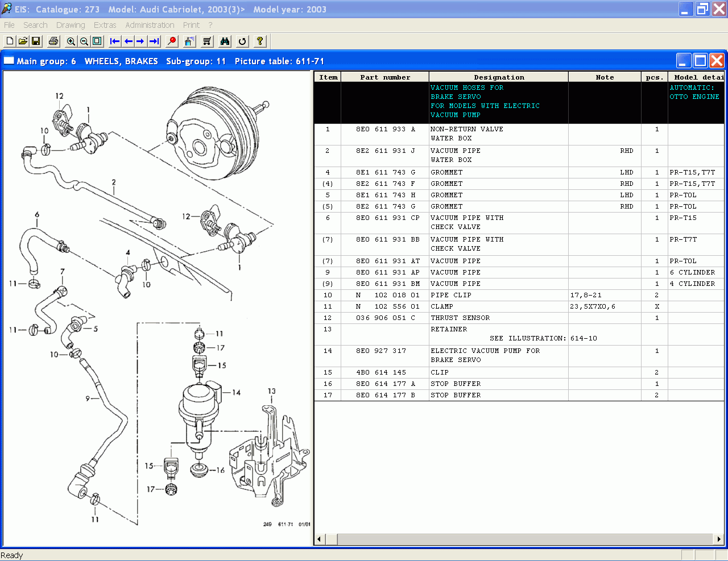Click the open folder toolbar icon
Image resolution: width=728 pixels, height=561 pixels.
point(23,41)
